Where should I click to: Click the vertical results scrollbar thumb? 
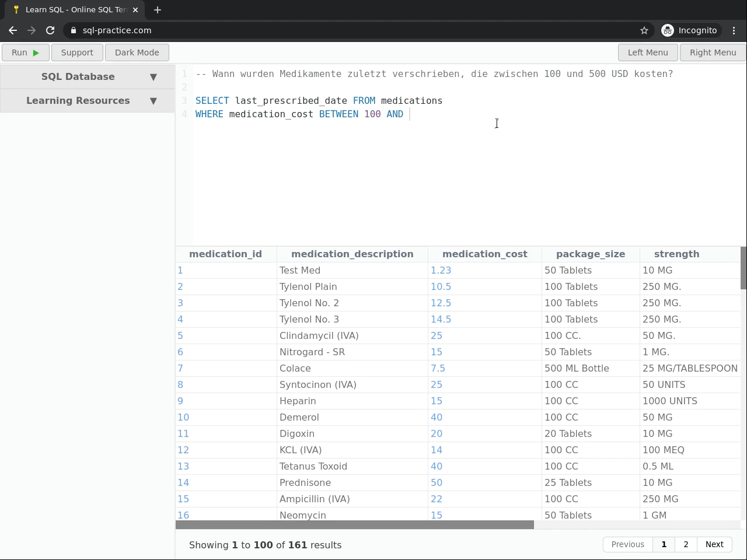pos(743,268)
